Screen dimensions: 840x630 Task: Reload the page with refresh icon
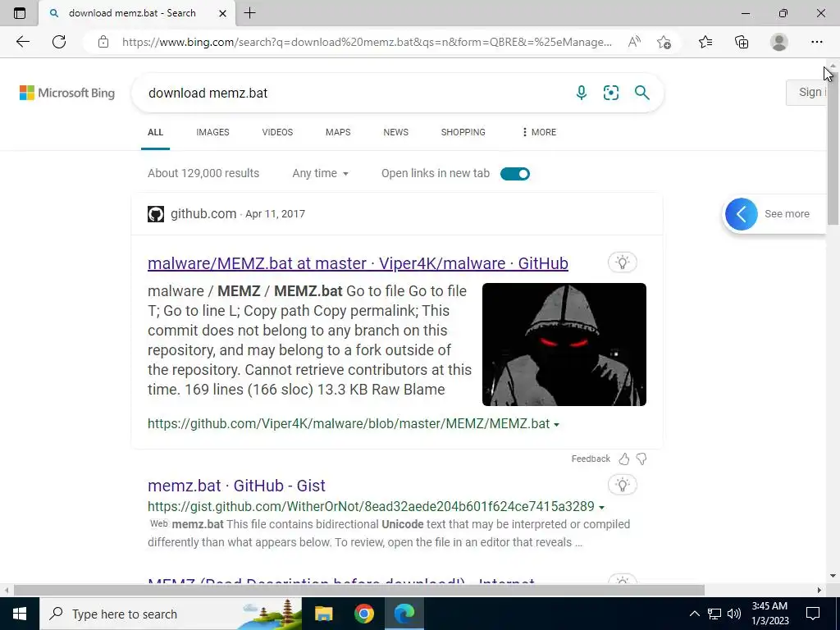(x=59, y=42)
